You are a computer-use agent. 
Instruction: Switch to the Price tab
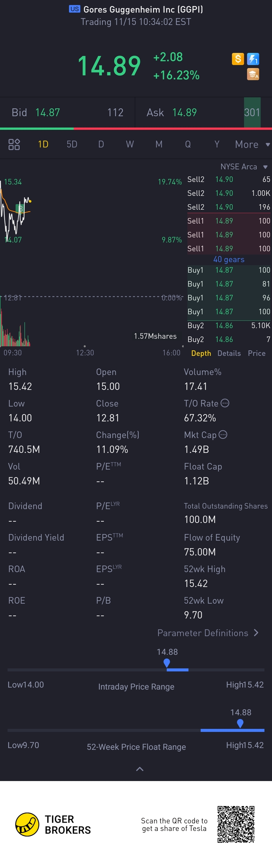pyautogui.click(x=257, y=353)
